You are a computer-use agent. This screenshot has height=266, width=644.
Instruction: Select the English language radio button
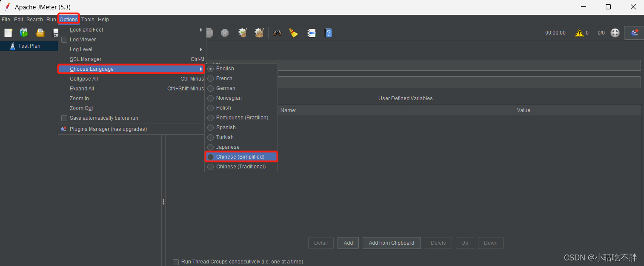(210, 69)
